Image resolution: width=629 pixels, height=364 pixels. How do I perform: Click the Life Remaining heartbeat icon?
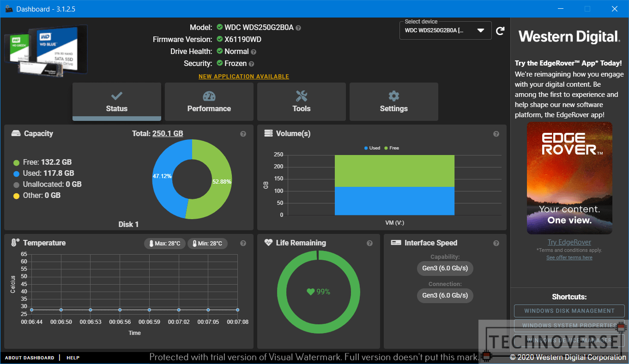tap(268, 243)
